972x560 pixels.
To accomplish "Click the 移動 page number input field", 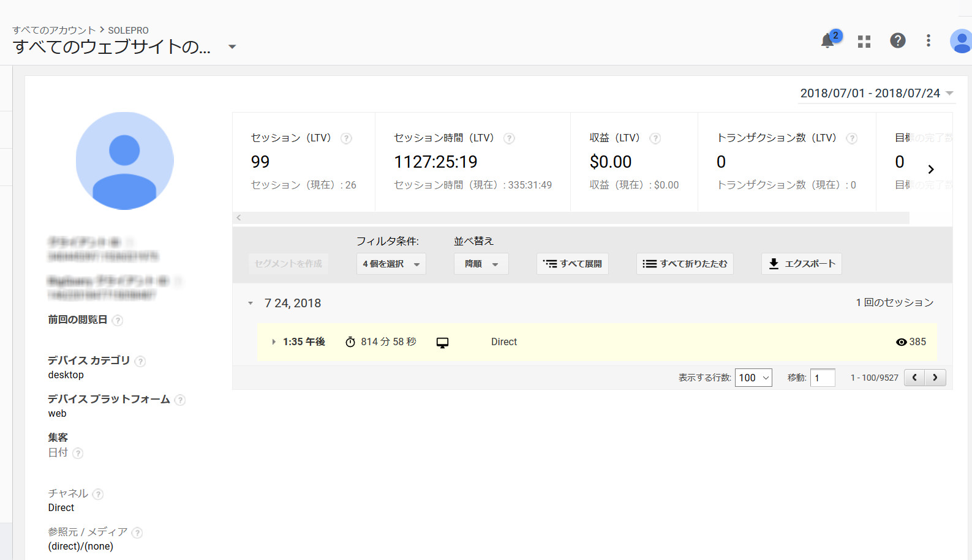I will click(823, 378).
